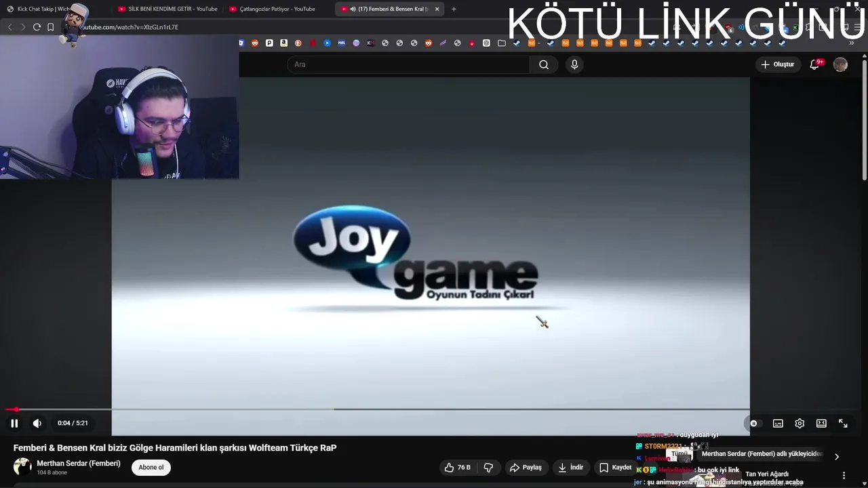The image size is (868, 488).
Task: Bookmark this page with the bookmark icon
Action: point(50,27)
